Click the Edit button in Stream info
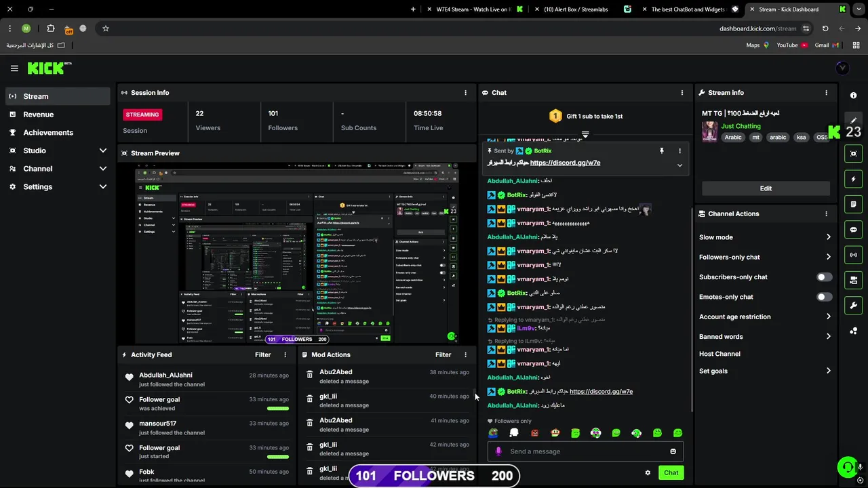The height and width of the screenshot is (488, 868). point(766,188)
